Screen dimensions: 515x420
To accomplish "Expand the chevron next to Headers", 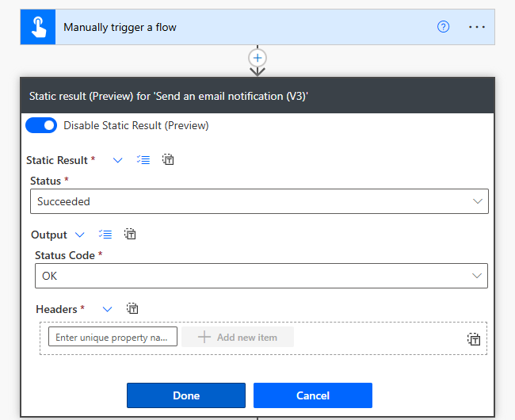I will click(108, 309).
